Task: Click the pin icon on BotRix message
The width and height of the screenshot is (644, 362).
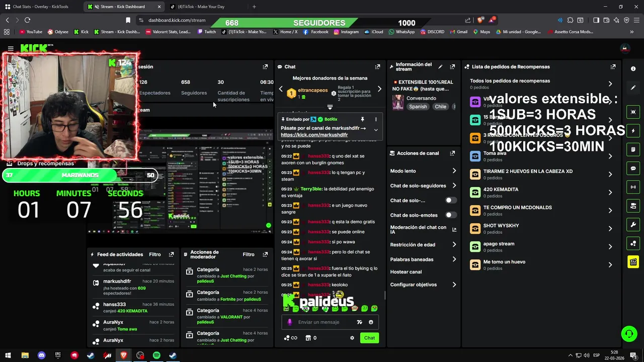Action: pyautogui.click(x=362, y=119)
